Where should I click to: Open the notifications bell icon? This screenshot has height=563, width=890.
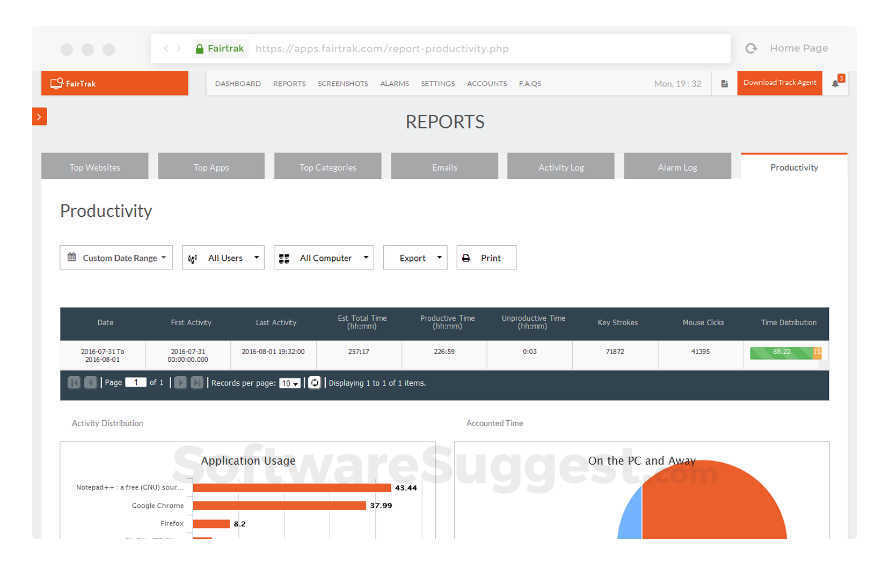click(x=836, y=83)
